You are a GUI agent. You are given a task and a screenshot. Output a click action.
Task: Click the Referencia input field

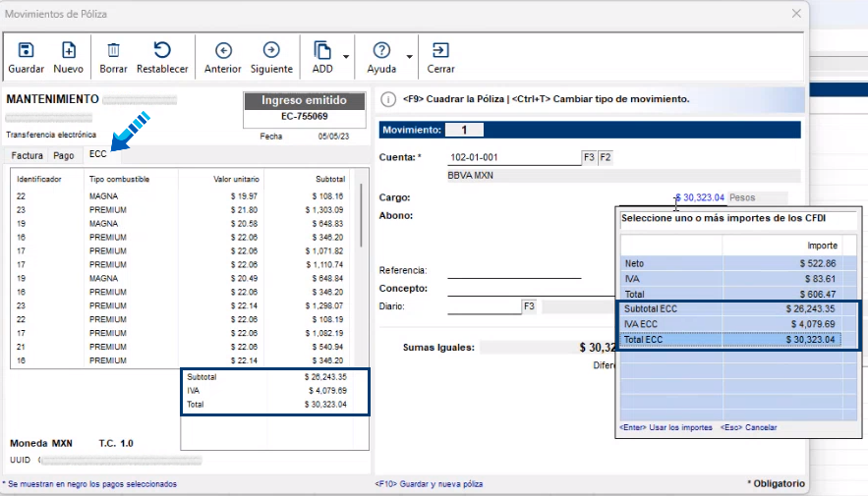click(x=514, y=270)
